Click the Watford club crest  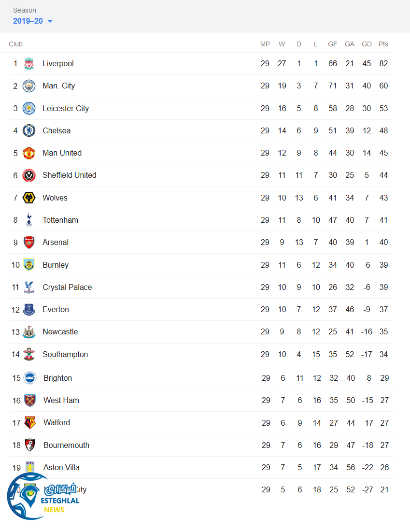[30, 423]
